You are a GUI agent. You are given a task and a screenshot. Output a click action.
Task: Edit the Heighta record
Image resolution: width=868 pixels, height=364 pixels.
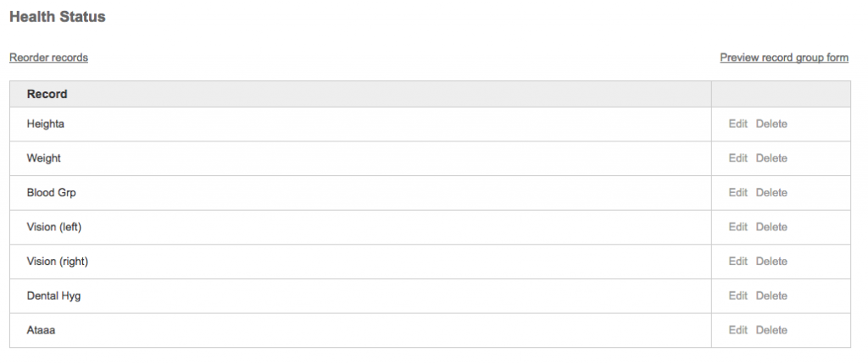coord(737,124)
